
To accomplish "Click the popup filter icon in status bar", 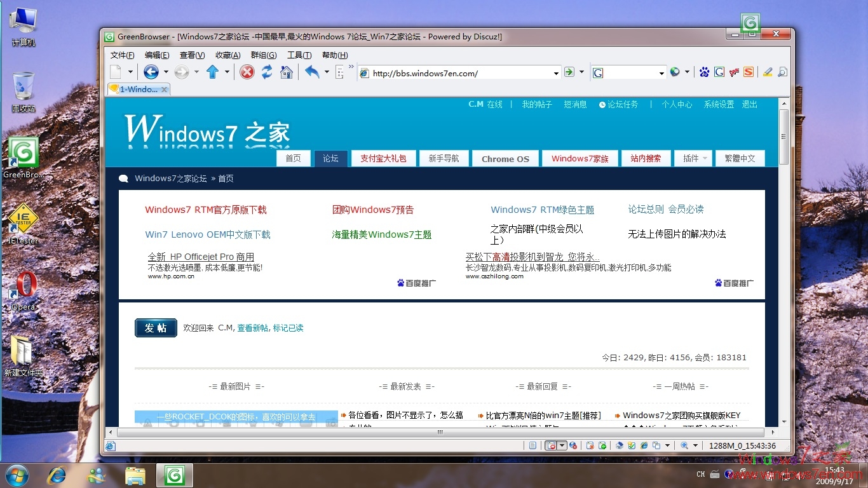I will [551, 446].
